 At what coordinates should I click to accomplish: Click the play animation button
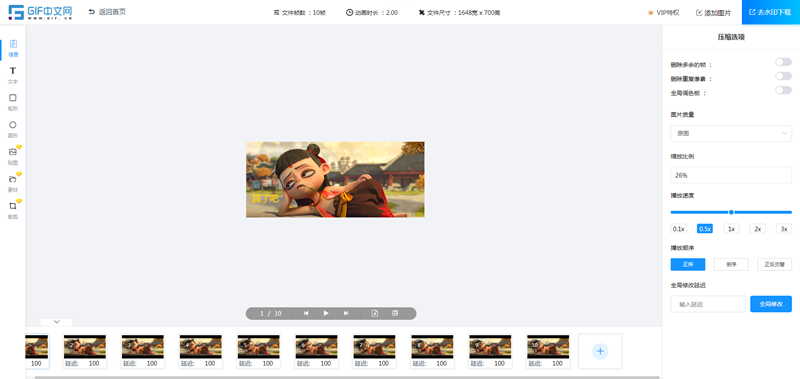click(326, 313)
